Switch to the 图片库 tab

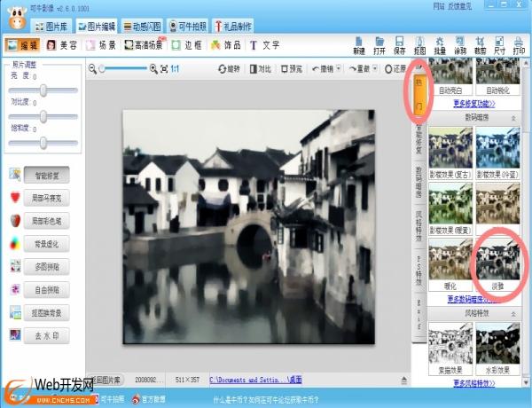pos(52,27)
